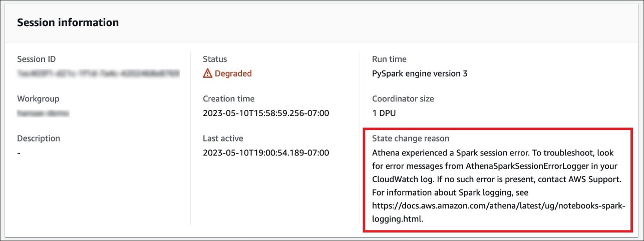Click the Creation time label

coord(228,98)
